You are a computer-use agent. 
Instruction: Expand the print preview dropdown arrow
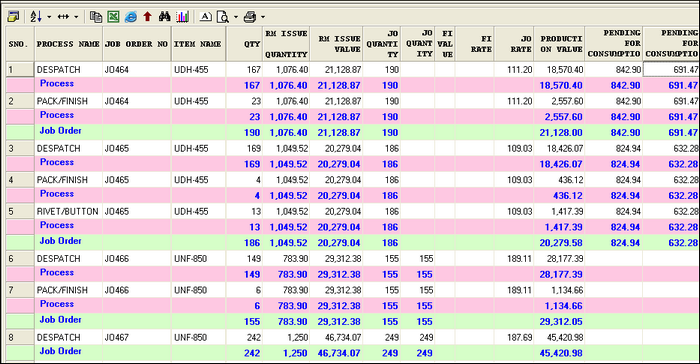(x=236, y=17)
